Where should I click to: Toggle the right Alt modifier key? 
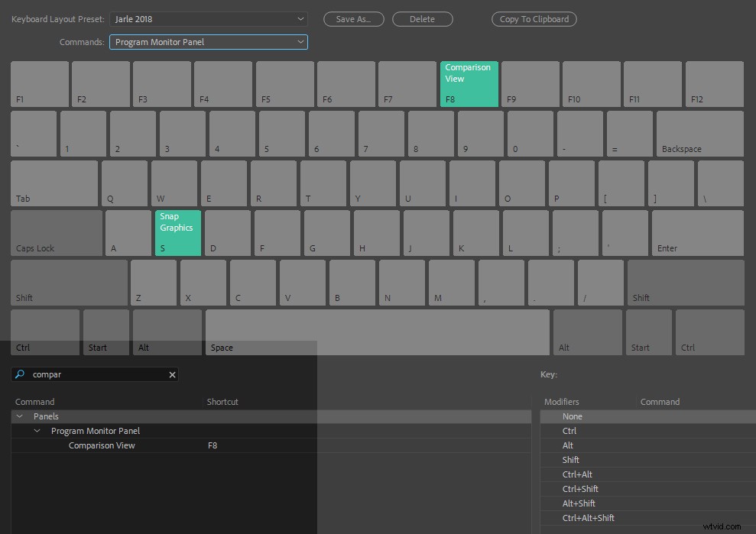(587, 332)
